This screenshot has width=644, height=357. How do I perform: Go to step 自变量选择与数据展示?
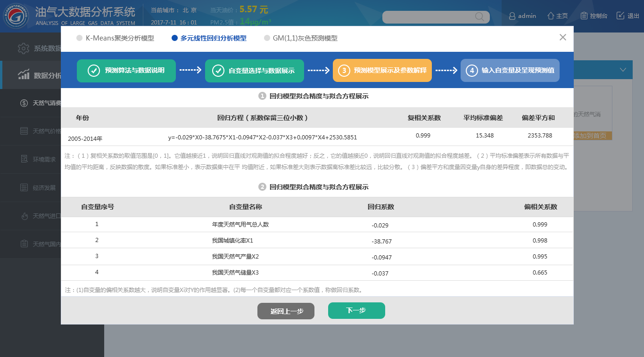[x=255, y=71]
